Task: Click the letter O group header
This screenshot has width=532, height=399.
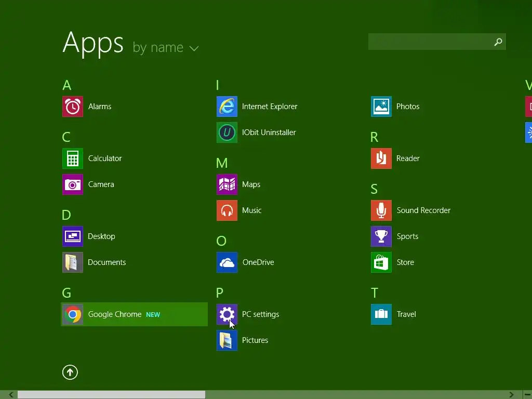Action: [221, 241]
